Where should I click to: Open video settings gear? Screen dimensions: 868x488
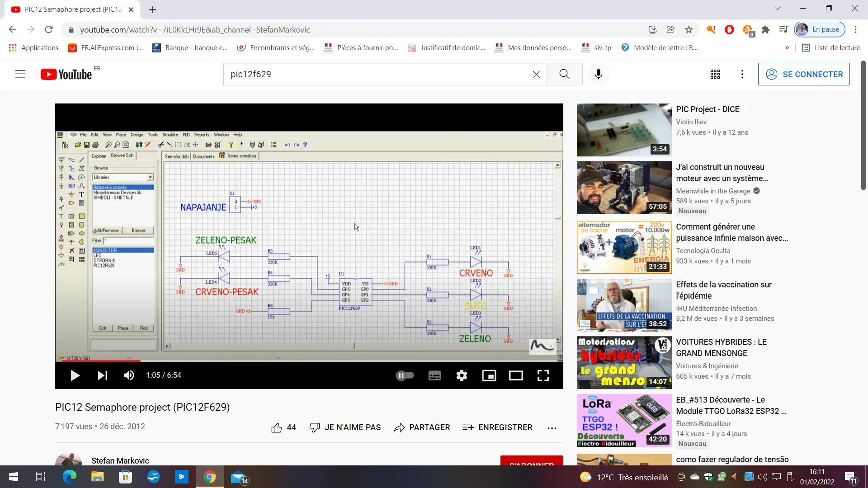pos(462,375)
